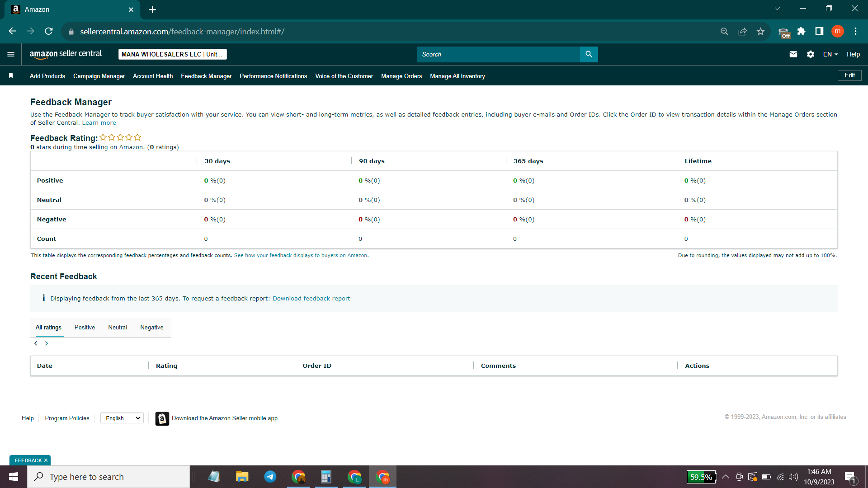Click the share page icon
The image size is (868, 488).
point(742,31)
